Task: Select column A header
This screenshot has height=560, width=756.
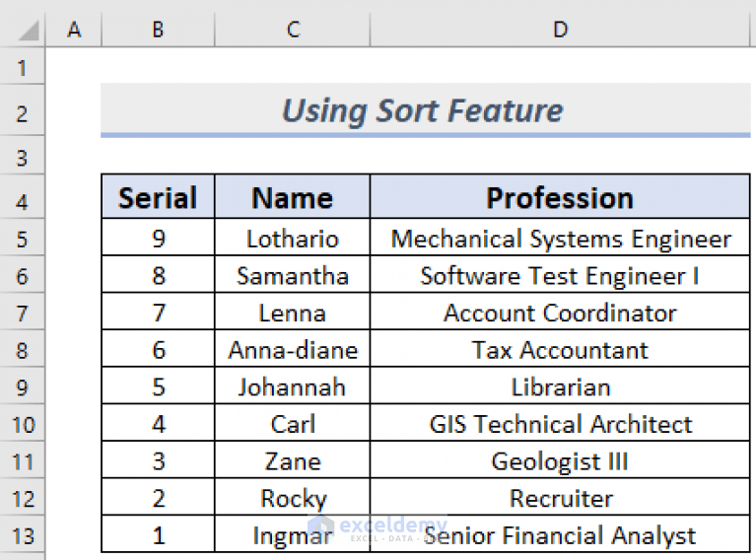Action: 74,31
